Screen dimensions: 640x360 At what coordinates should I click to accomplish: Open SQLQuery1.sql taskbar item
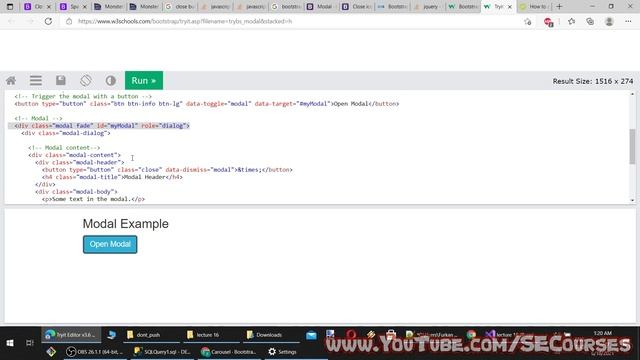click(162, 351)
